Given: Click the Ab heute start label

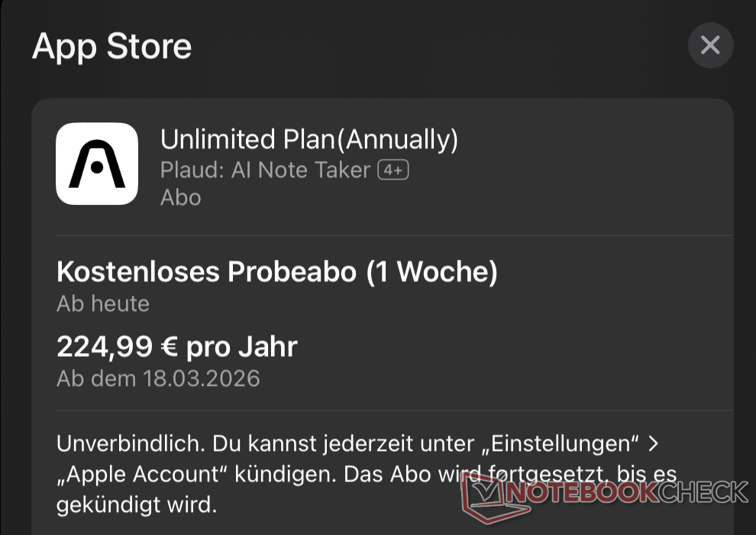Looking at the screenshot, I should click(103, 303).
